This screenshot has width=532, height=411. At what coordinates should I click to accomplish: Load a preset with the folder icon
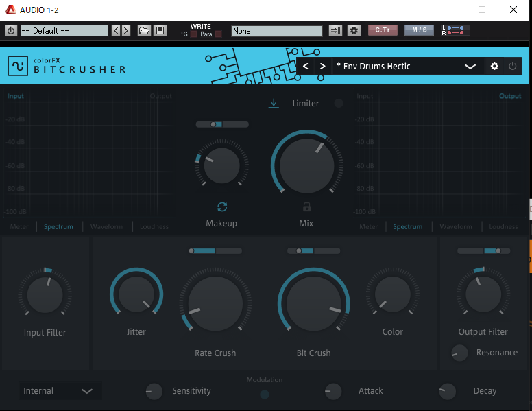point(144,31)
